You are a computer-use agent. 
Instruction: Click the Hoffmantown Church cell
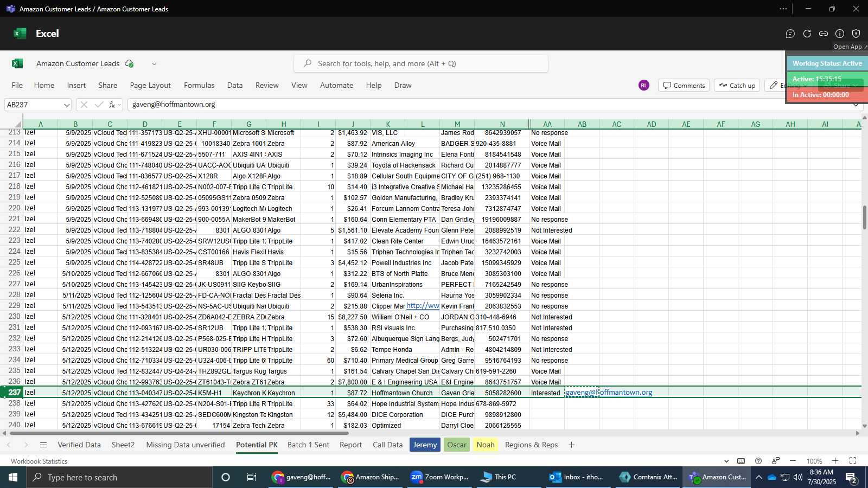(x=402, y=393)
